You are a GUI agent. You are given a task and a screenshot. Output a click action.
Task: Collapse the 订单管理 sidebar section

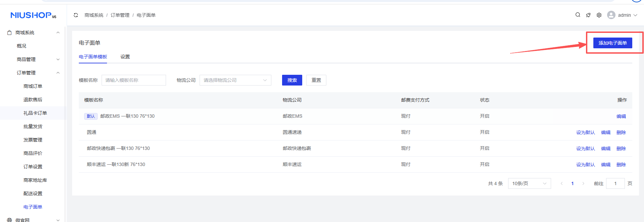tap(58, 73)
